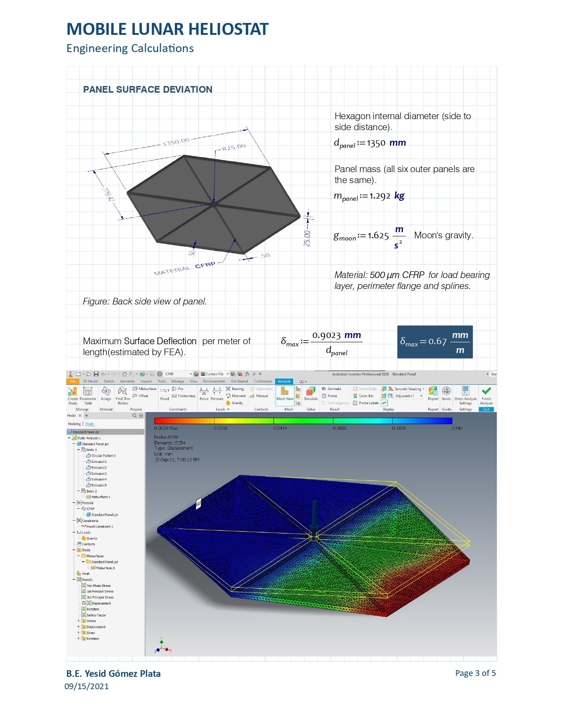
Task: Click Manual contacts tool
Action: pyautogui.click(x=259, y=396)
